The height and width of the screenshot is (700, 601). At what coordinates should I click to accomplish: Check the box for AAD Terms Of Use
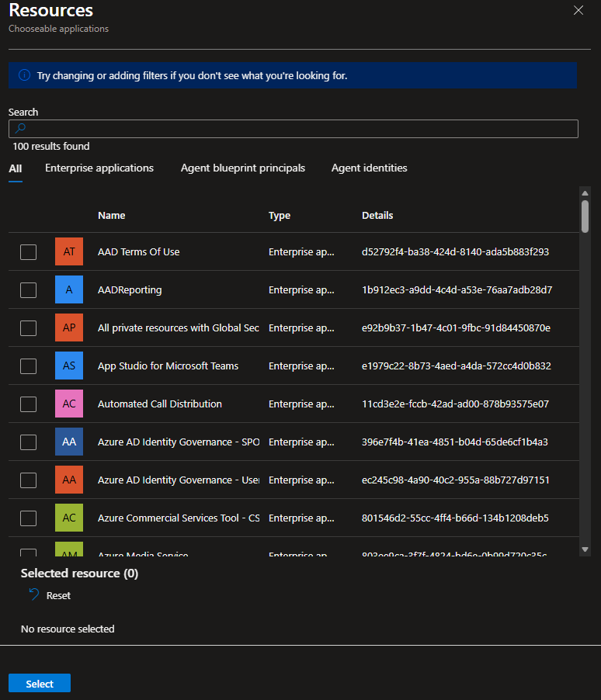(28, 251)
